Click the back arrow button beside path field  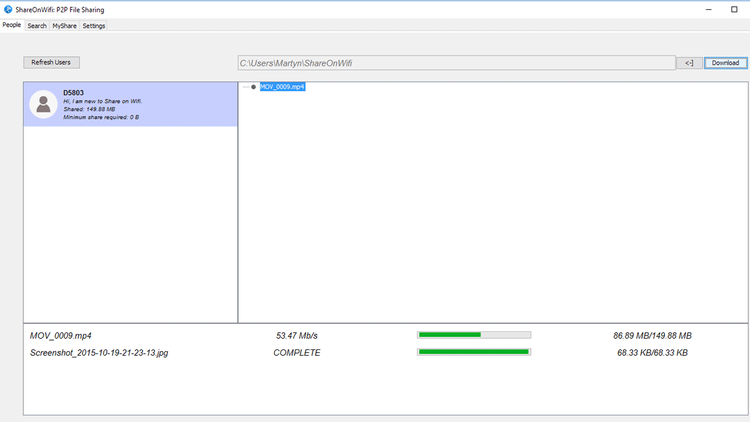(x=689, y=63)
